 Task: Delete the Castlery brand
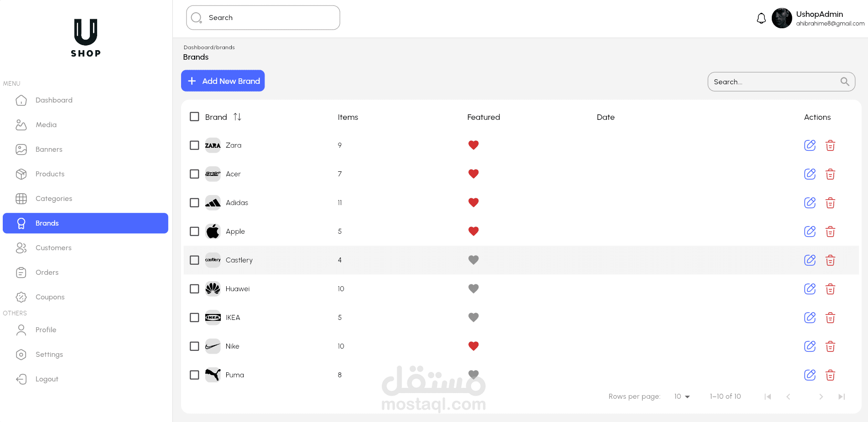click(x=830, y=260)
